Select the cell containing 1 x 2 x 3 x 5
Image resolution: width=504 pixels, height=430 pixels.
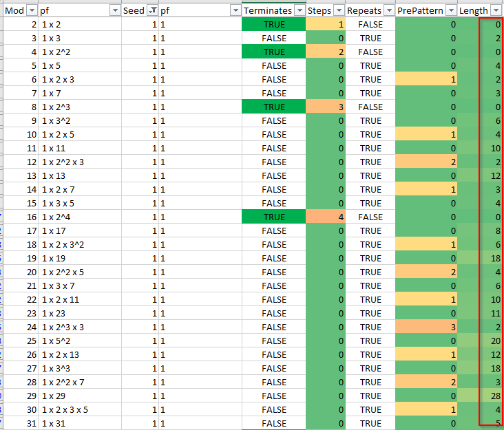coord(80,410)
